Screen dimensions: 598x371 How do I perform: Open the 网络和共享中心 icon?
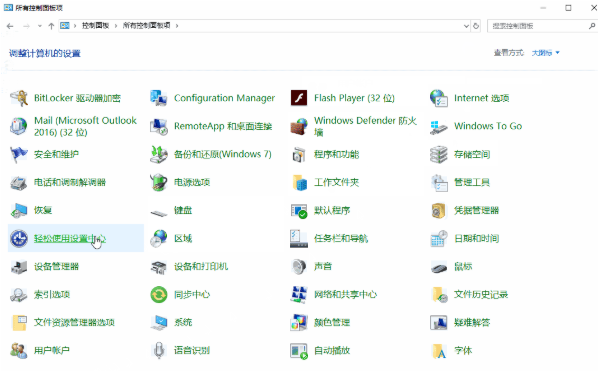click(x=299, y=295)
